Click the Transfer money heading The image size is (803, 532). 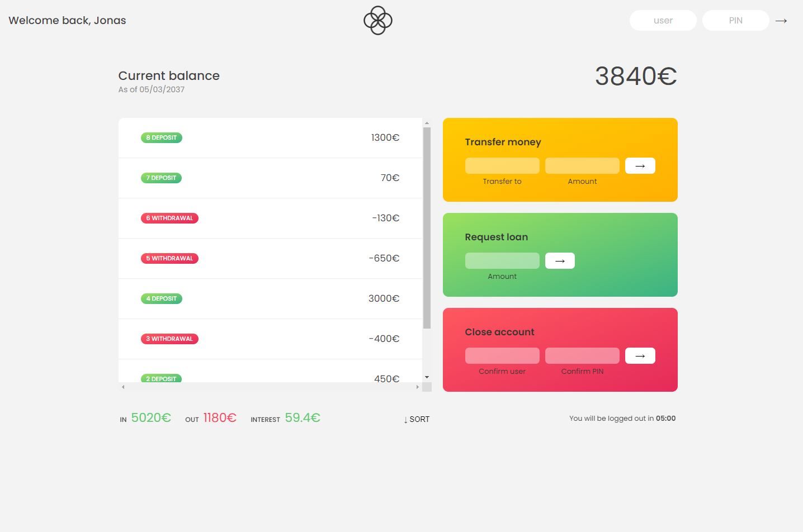[503, 142]
